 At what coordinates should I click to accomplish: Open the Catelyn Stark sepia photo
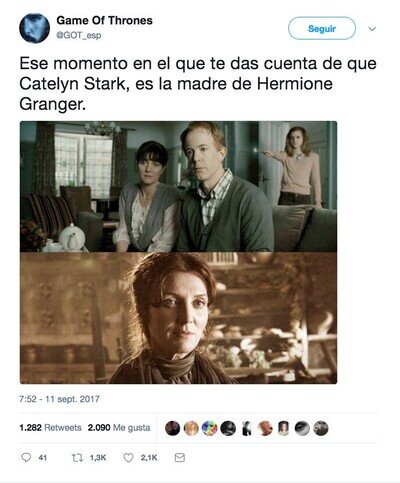[x=178, y=318]
